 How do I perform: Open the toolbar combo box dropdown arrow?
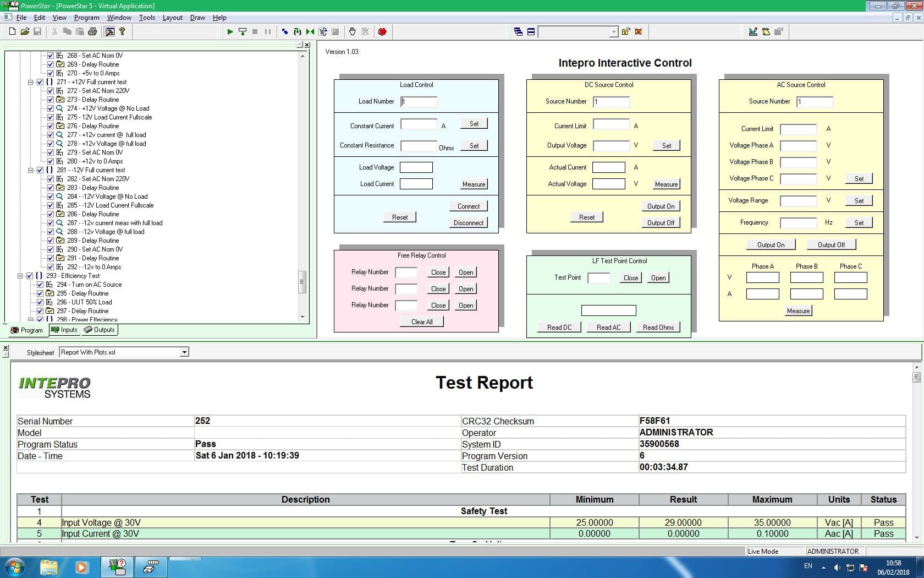[614, 32]
